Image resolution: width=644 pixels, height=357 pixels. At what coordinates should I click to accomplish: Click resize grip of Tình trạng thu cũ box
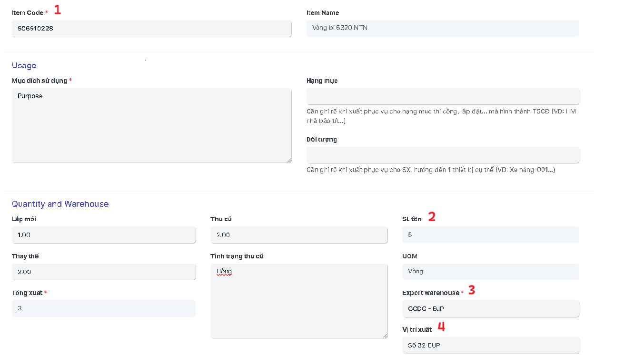385,335
